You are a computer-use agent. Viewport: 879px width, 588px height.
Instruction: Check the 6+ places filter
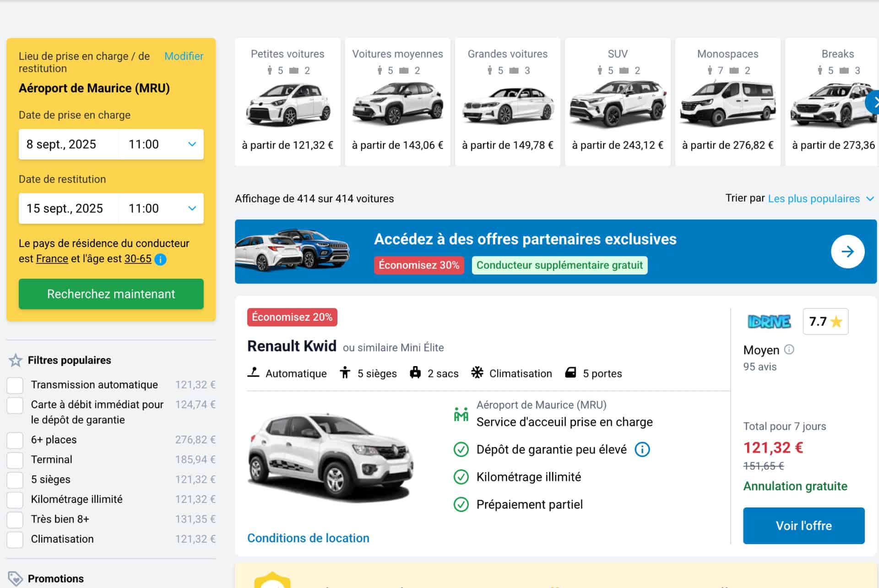pyautogui.click(x=15, y=440)
